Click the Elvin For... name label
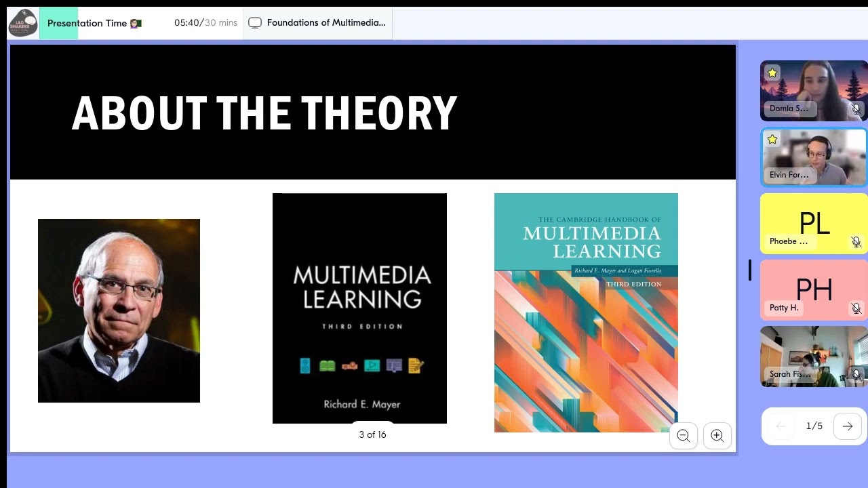 point(789,175)
